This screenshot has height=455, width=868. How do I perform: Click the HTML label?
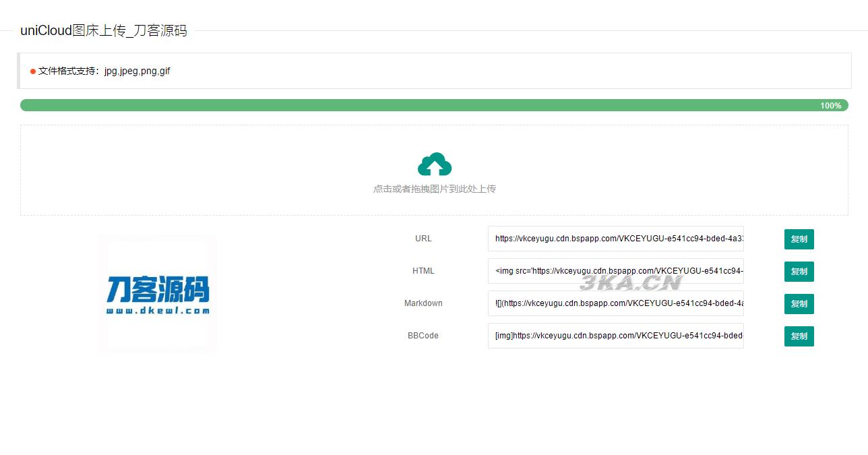423,271
